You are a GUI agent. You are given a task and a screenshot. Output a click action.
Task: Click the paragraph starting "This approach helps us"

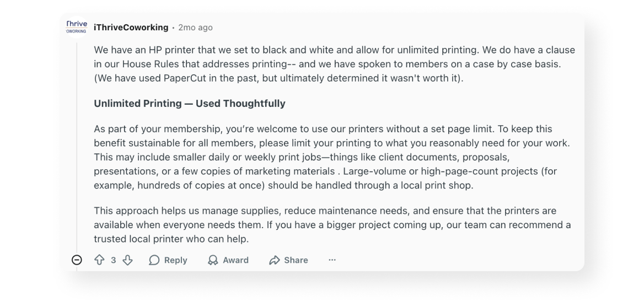(331, 225)
